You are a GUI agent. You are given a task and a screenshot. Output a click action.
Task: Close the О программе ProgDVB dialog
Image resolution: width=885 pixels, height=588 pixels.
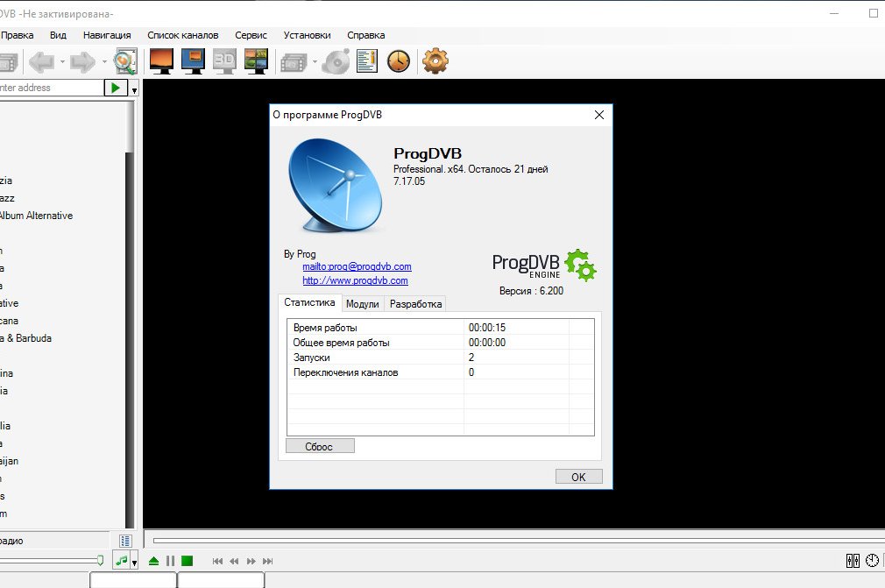[x=599, y=115]
